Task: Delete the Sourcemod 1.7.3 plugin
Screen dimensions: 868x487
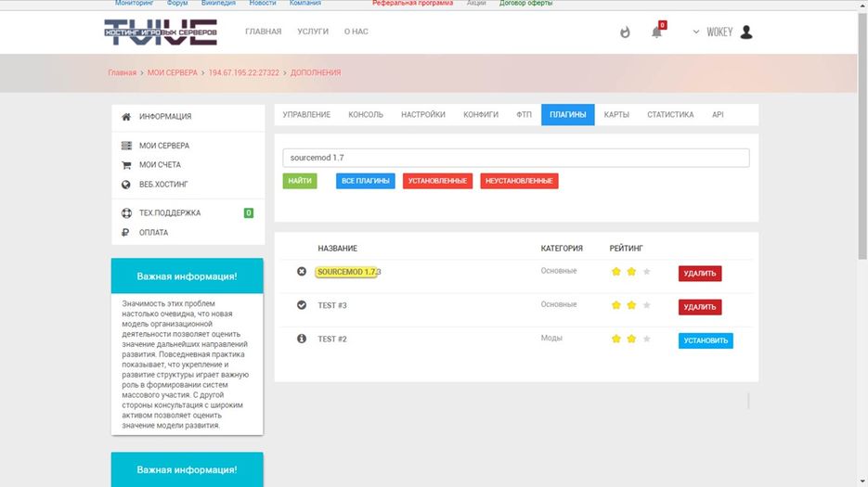Action: click(x=699, y=274)
